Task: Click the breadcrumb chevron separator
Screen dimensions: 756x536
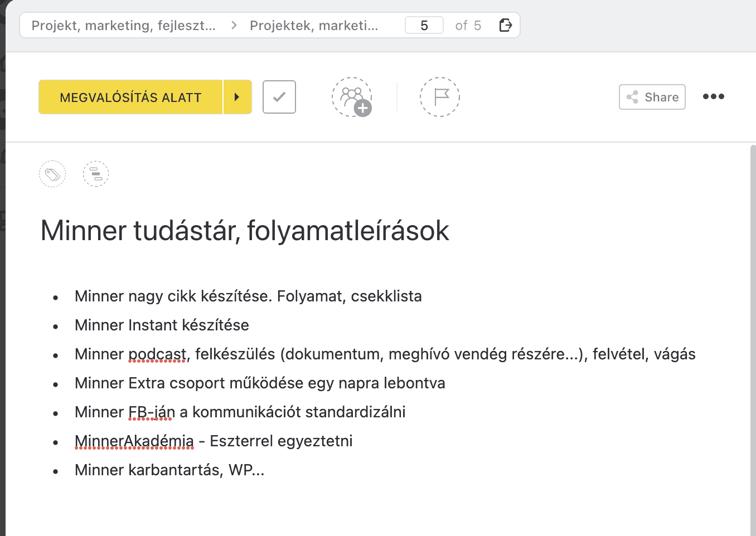Action: pyautogui.click(x=234, y=26)
